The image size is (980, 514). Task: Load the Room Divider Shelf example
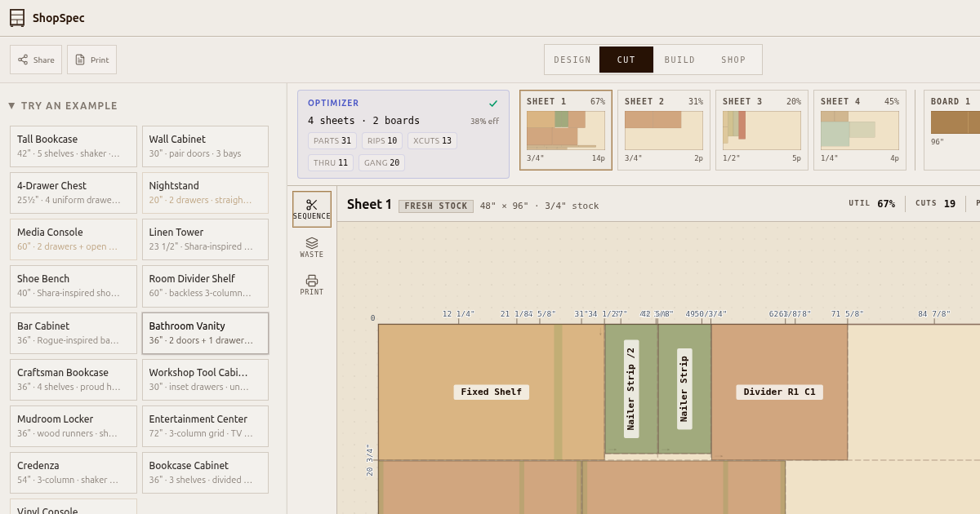point(205,286)
